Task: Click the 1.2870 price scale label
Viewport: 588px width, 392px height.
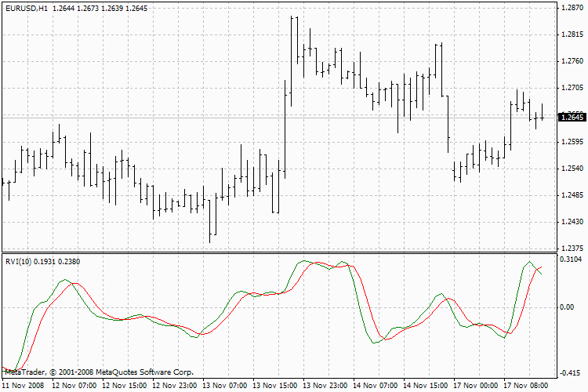Action: [572, 8]
